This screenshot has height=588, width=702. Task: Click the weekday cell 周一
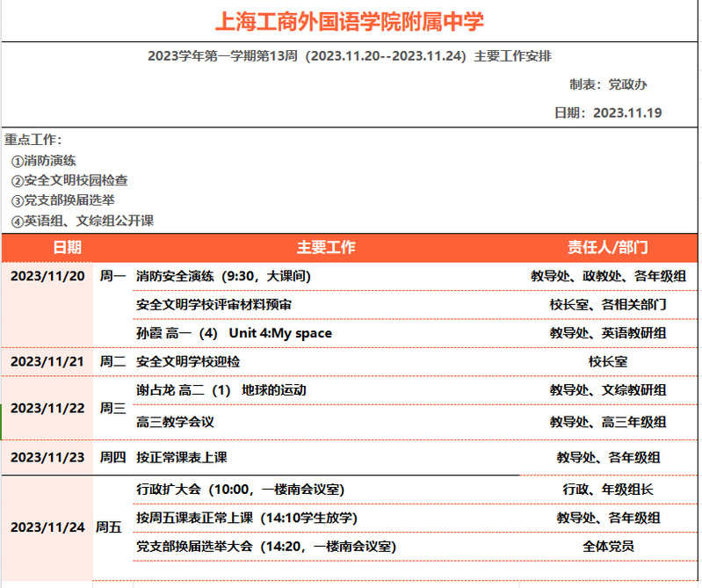click(112, 276)
